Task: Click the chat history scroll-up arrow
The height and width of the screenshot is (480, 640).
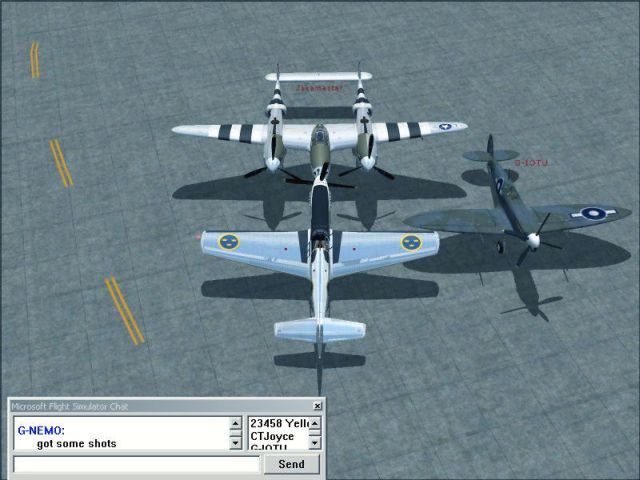Action: (236, 423)
